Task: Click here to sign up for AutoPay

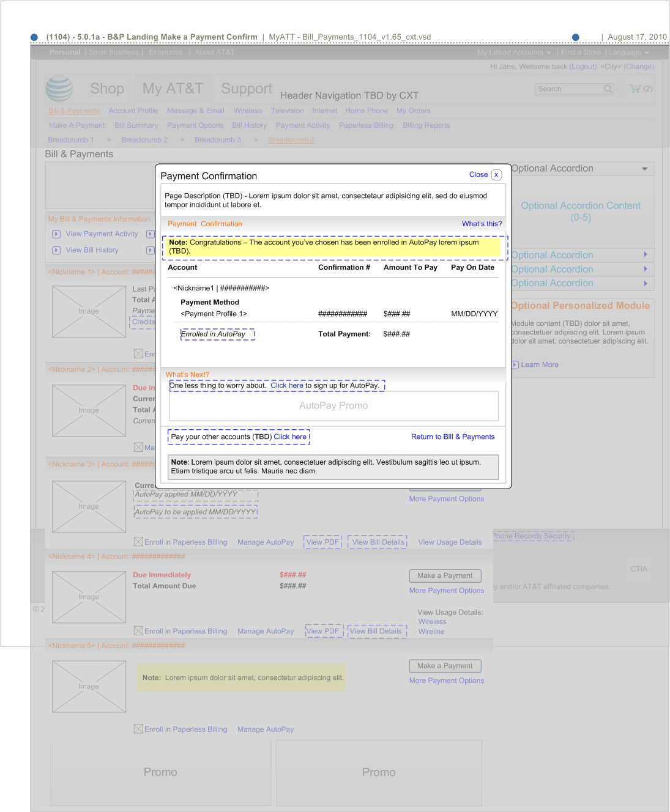Action: (x=287, y=386)
